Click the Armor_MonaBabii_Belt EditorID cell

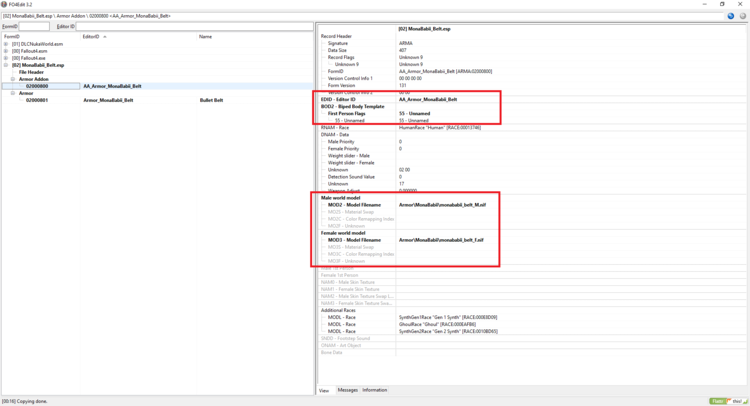[108, 100]
